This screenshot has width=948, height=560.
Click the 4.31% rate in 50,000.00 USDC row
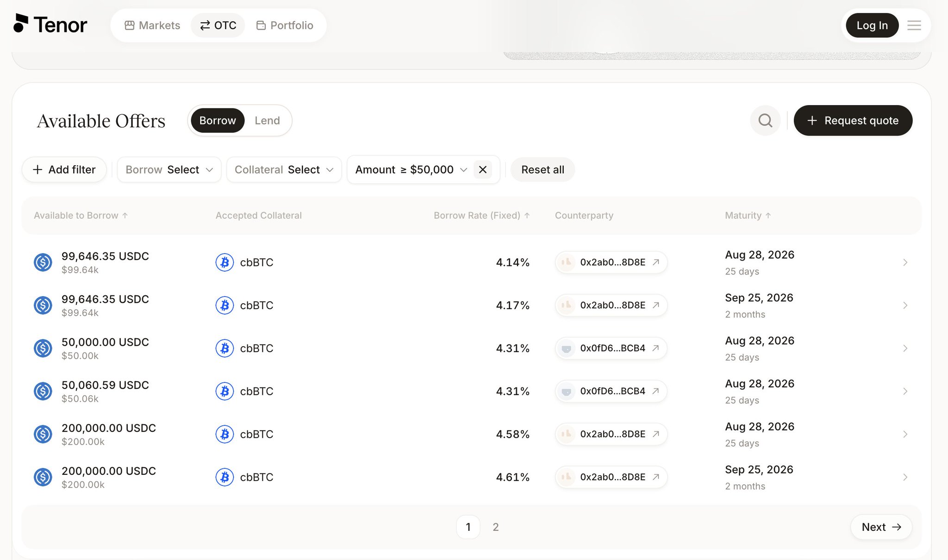point(512,348)
